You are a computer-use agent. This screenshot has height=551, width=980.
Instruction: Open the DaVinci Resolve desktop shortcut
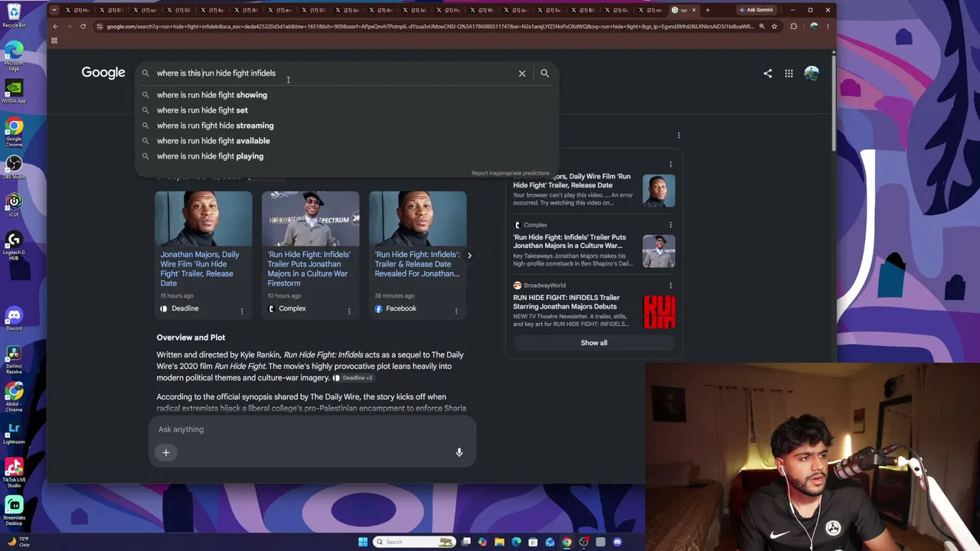point(14,360)
